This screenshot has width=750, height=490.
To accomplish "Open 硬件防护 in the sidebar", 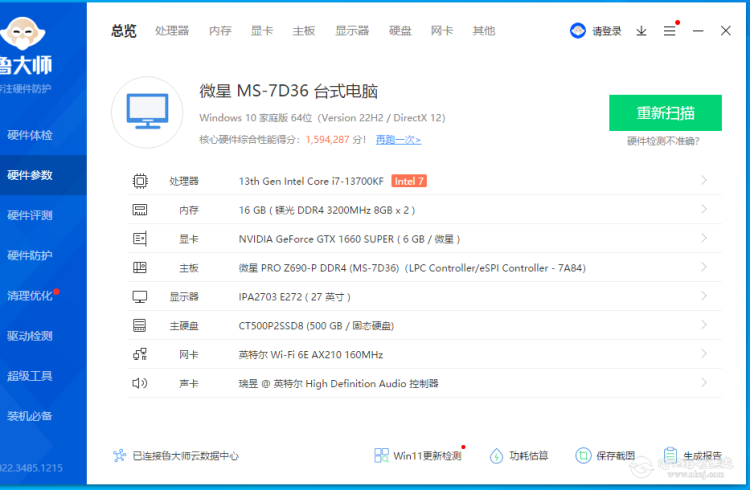I will (30, 256).
